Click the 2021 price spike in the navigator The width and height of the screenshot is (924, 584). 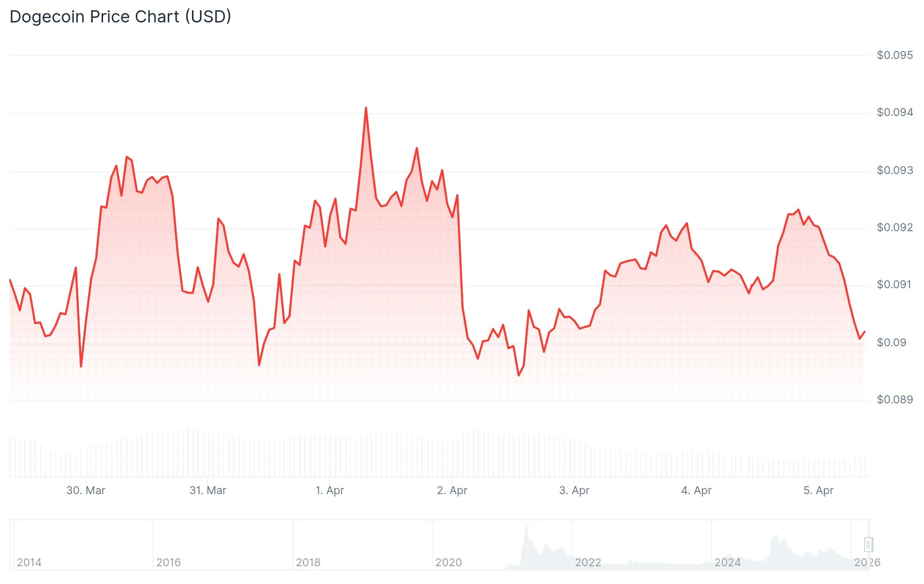pyautogui.click(x=526, y=526)
